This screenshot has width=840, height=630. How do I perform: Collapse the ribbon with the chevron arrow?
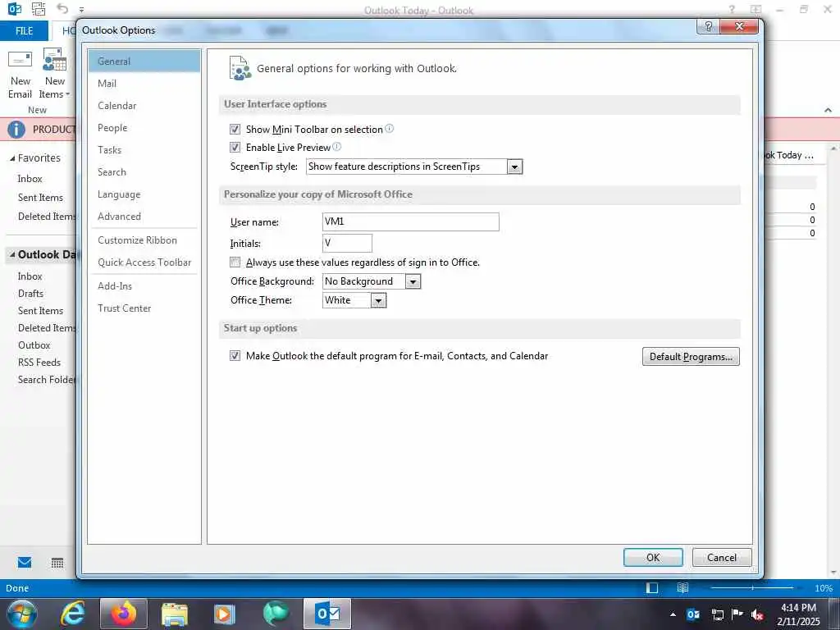pos(829,110)
